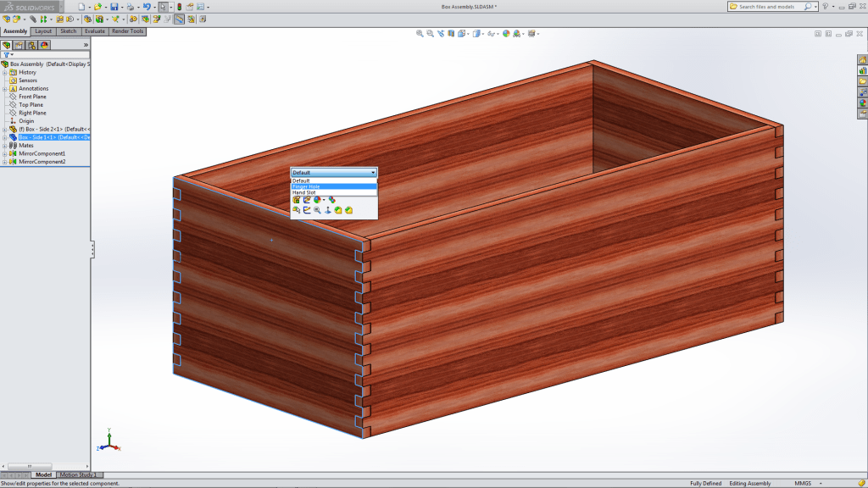Select Origin in the tree
The width and height of the screenshot is (868, 488).
coord(26,121)
